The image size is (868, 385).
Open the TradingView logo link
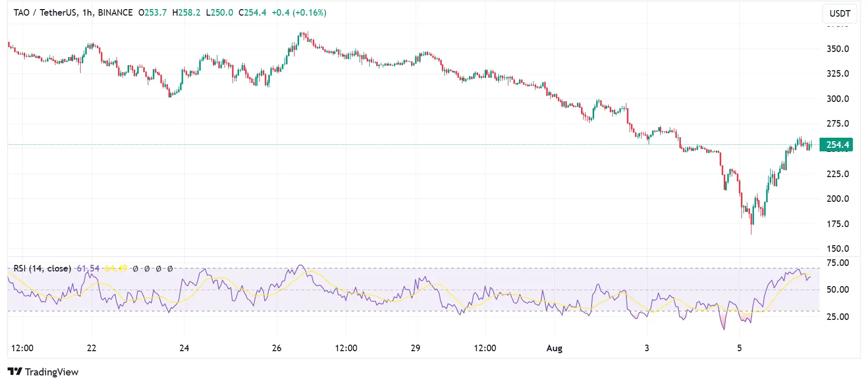(x=43, y=372)
